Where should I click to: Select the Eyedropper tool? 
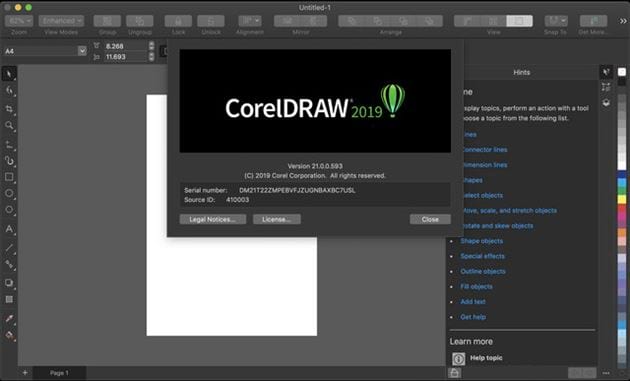pyautogui.click(x=9, y=319)
